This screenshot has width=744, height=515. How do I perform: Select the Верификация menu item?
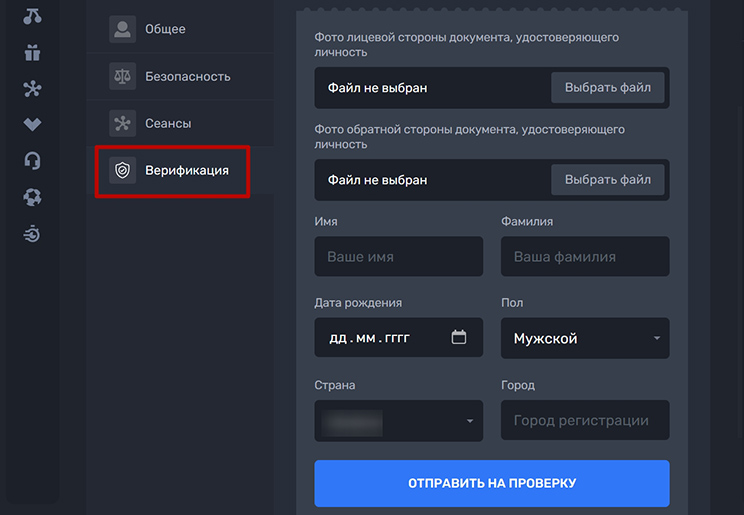click(x=180, y=170)
